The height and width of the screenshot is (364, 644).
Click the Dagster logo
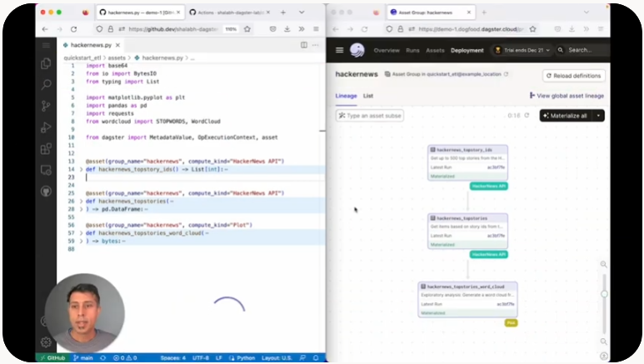357,50
